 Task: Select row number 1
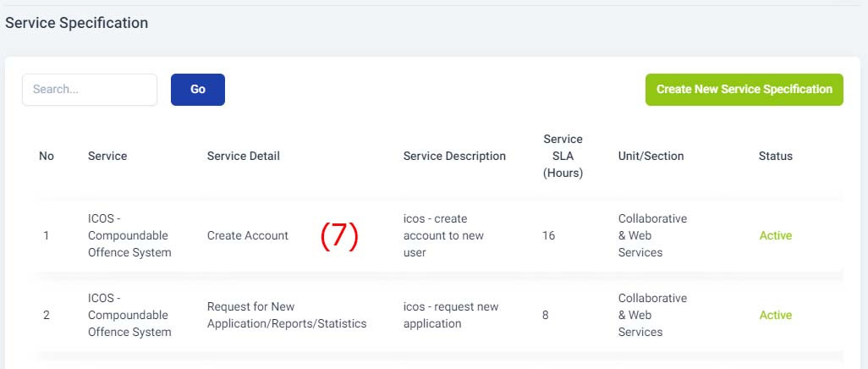click(x=46, y=235)
